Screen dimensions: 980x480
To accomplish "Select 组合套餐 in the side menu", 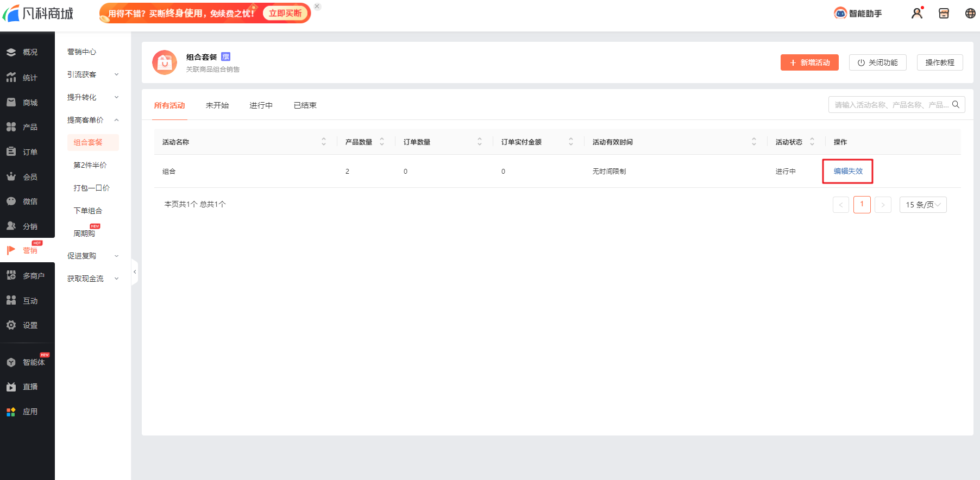I will (93, 142).
